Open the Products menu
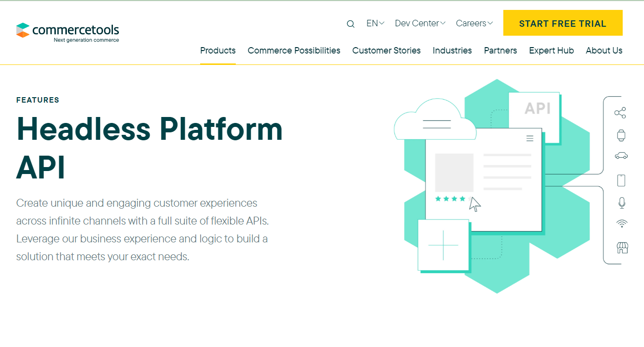Screen dimensions: 644x347 [x=218, y=51]
